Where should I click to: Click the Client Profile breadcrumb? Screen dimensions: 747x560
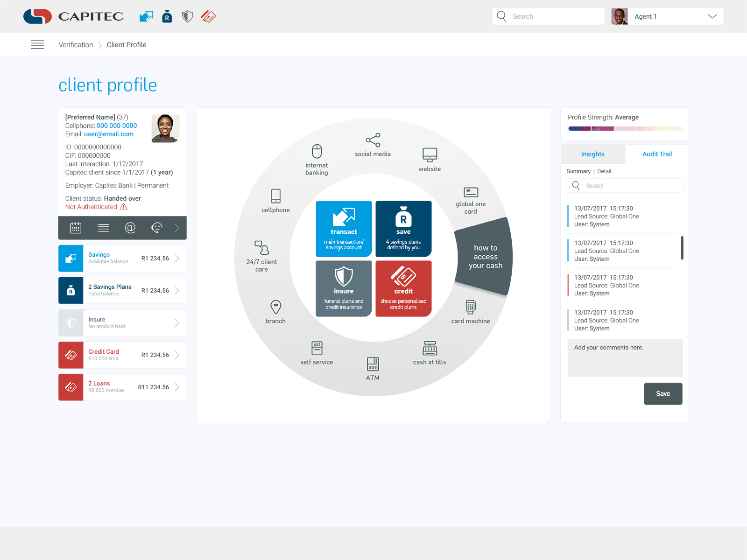click(x=127, y=45)
